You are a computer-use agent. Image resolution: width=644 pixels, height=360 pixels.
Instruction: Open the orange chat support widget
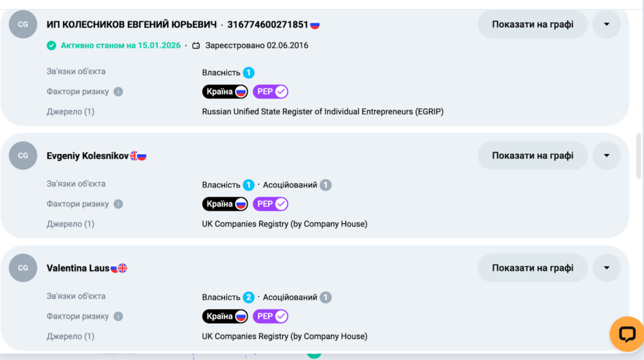click(x=627, y=334)
